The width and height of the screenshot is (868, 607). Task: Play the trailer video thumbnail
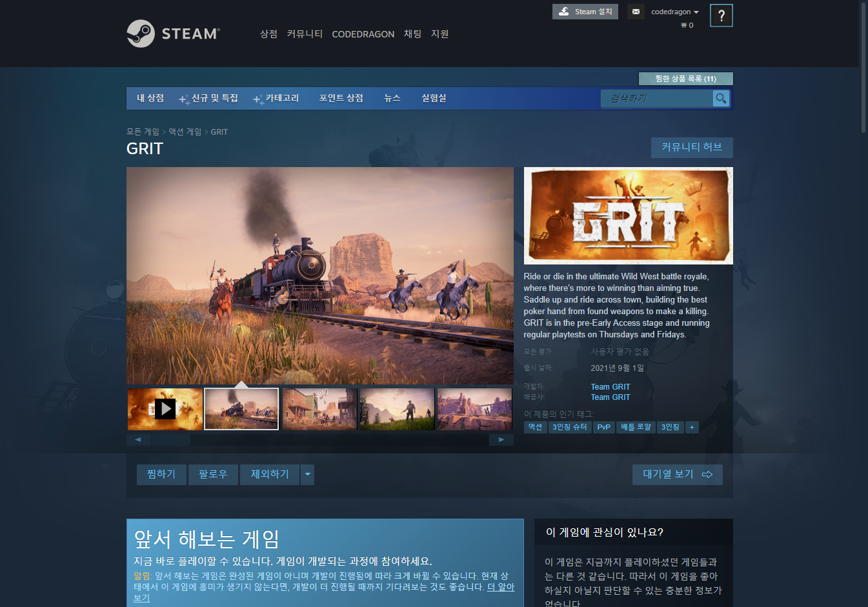(x=165, y=409)
